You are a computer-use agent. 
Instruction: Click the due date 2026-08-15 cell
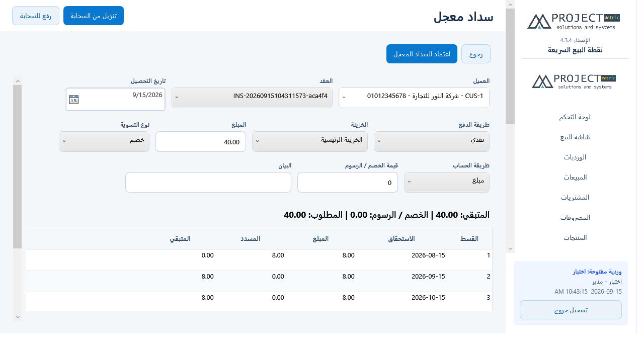428,255
